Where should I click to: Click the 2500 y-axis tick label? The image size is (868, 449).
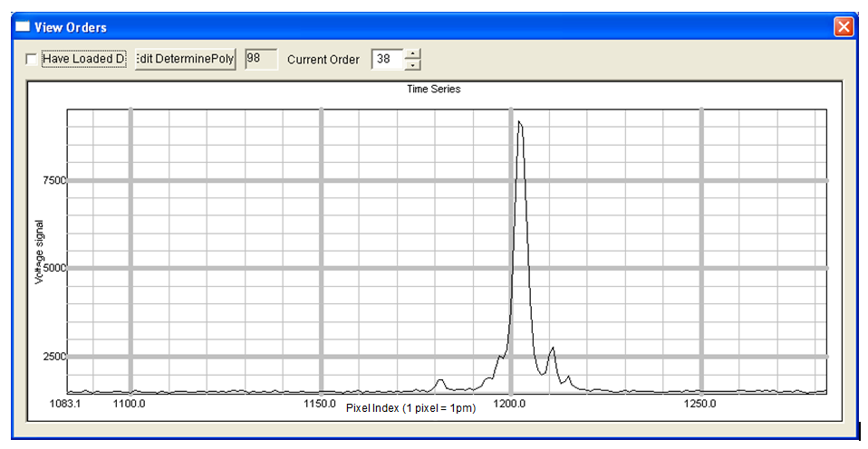coord(53,357)
